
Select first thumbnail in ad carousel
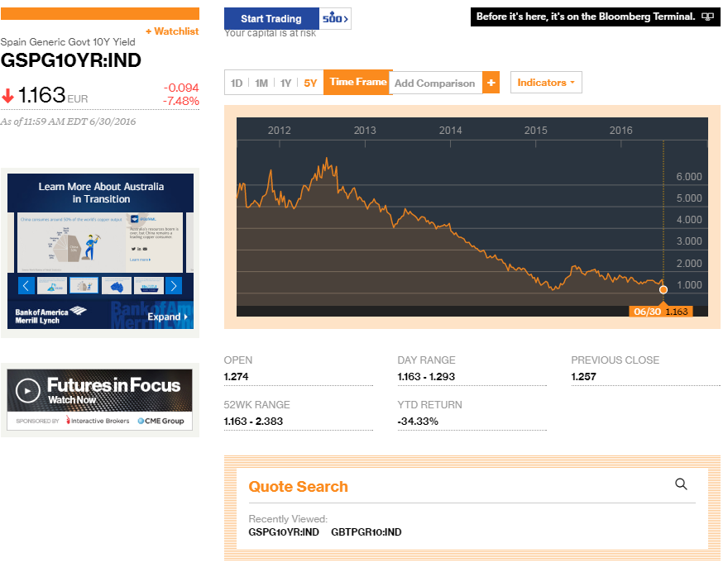(52, 286)
